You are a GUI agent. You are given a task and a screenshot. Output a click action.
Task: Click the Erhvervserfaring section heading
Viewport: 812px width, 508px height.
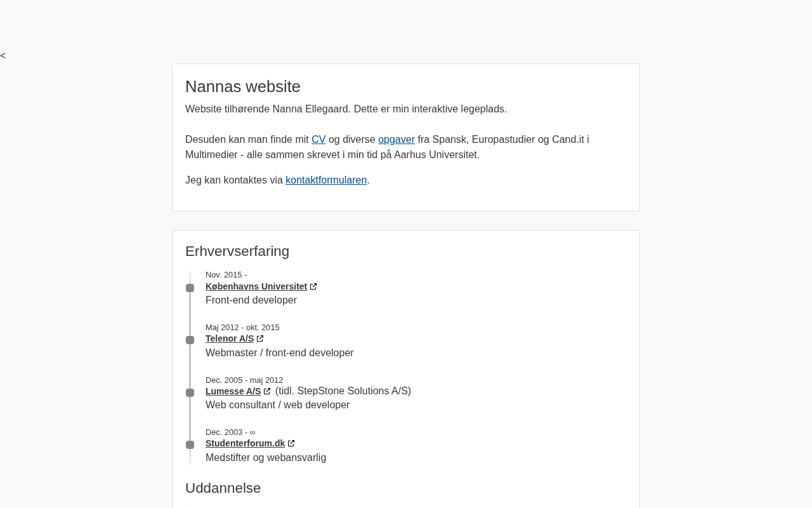coord(237,251)
